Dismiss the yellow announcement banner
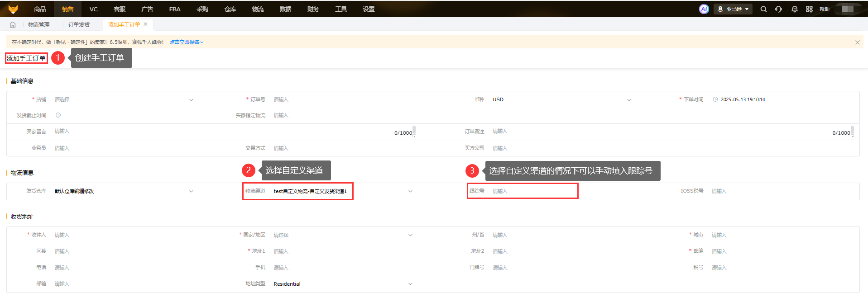The width and height of the screenshot is (868, 302). pyautogui.click(x=857, y=42)
